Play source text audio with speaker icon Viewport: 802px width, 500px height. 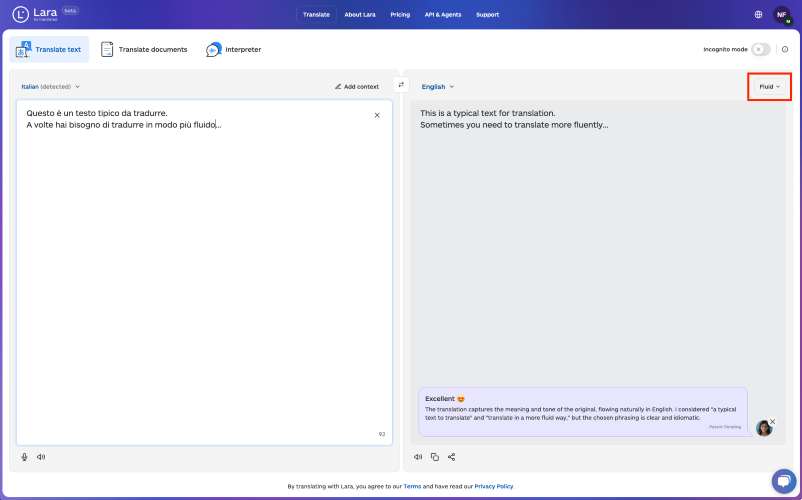pyautogui.click(x=41, y=457)
